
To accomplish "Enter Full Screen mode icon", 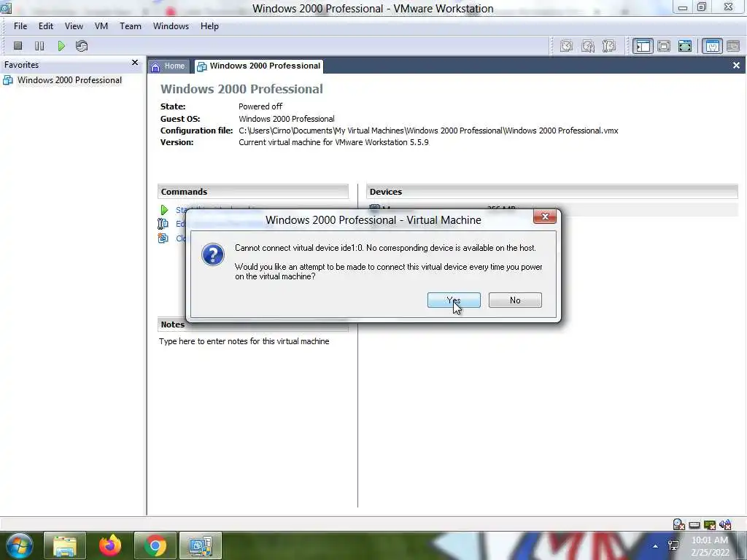I will [685, 46].
